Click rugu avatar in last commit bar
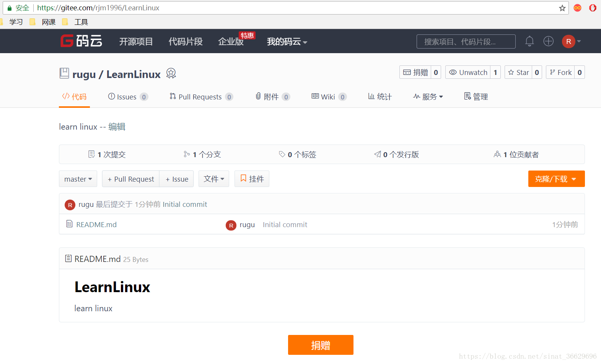The height and width of the screenshot is (364, 601). (70, 205)
